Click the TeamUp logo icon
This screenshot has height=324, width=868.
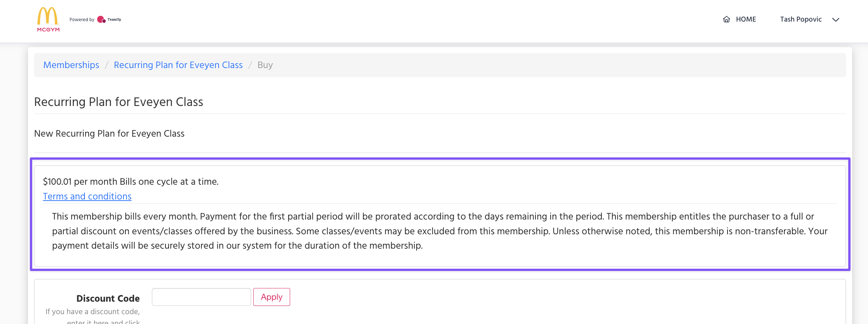click(101, 19)
